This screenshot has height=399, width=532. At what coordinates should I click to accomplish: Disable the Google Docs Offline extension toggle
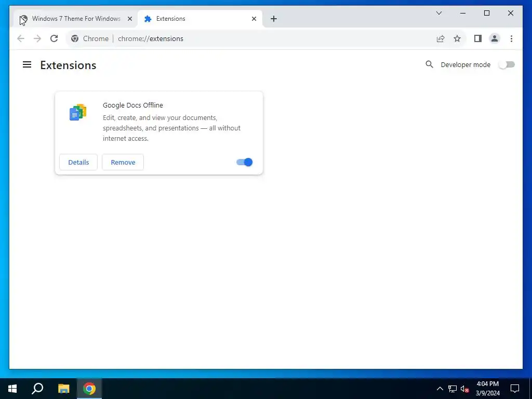pos(244,162)
